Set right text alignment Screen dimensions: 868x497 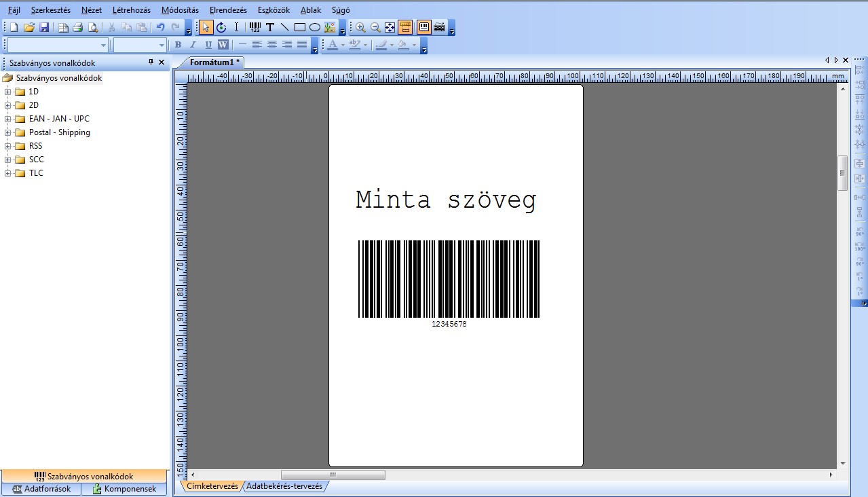pyautogui.click(x=287, y=45)
